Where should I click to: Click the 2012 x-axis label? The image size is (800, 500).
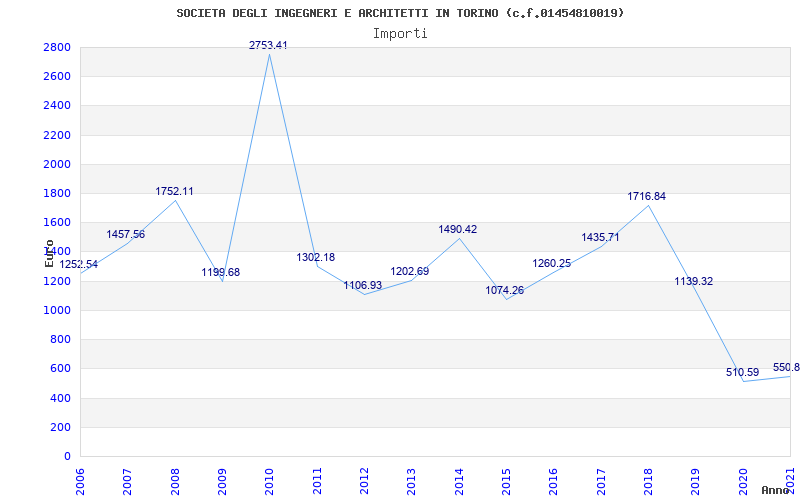(364, 481)
